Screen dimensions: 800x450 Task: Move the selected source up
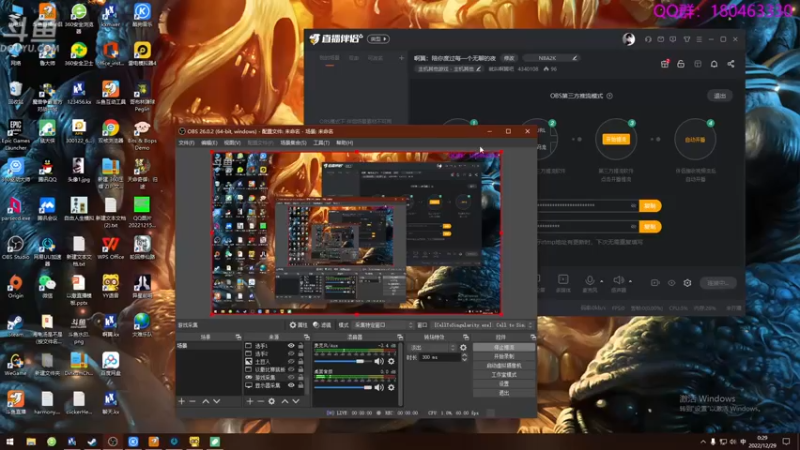pos(285,402)
